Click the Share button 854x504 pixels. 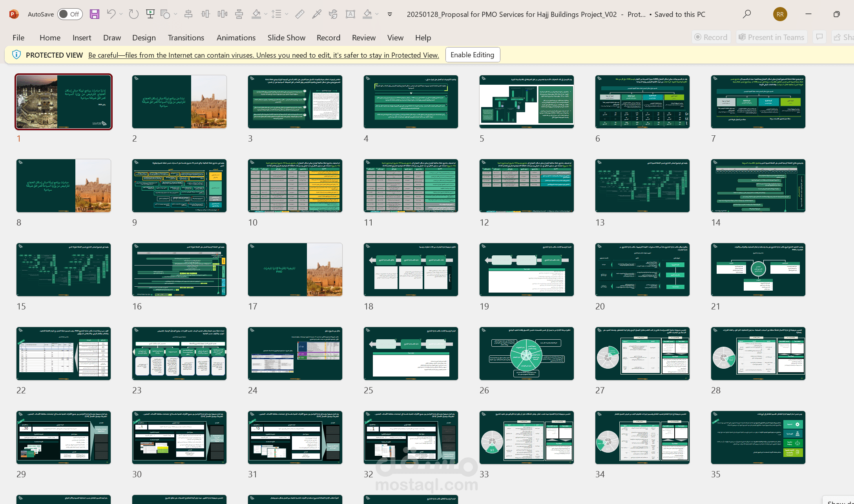click(843, 37)
